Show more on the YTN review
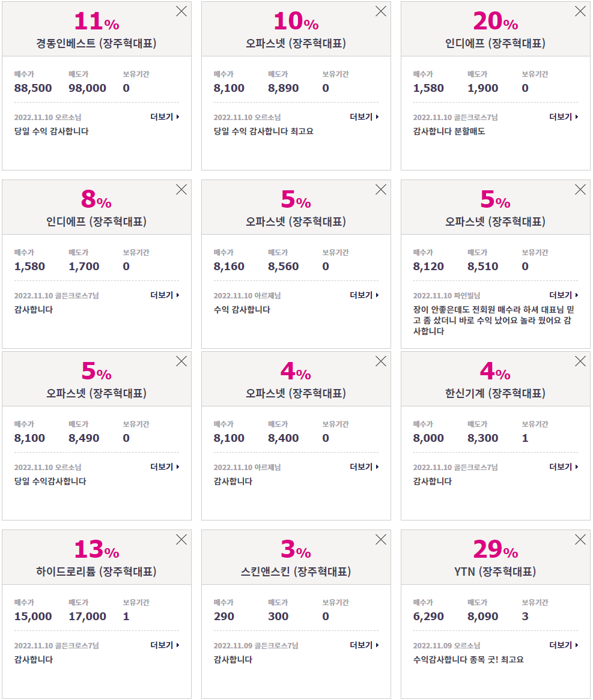Viewport: 593px width, 700px height. pos(564,645)
